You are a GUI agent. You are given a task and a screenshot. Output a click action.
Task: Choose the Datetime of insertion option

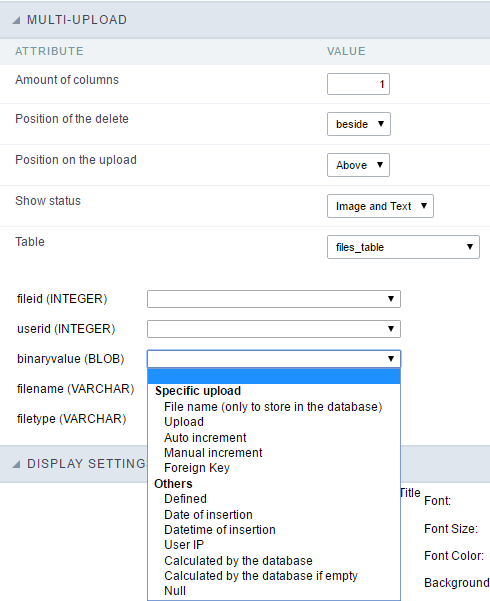[220, 530]
